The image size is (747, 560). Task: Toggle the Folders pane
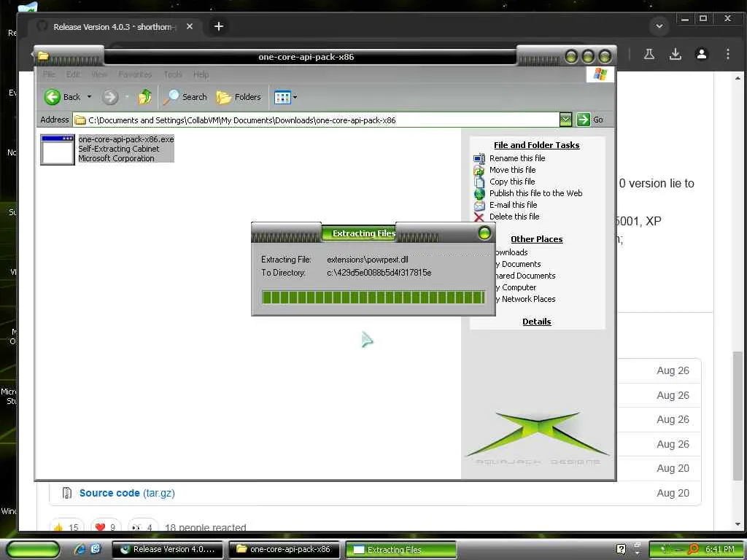pos(239,97)
